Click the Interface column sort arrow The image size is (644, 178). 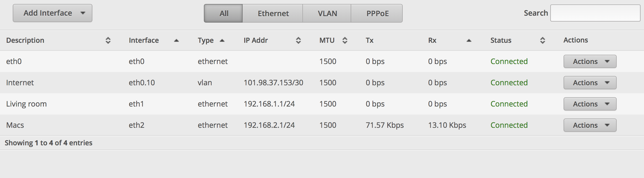click(x=176, y=40)
